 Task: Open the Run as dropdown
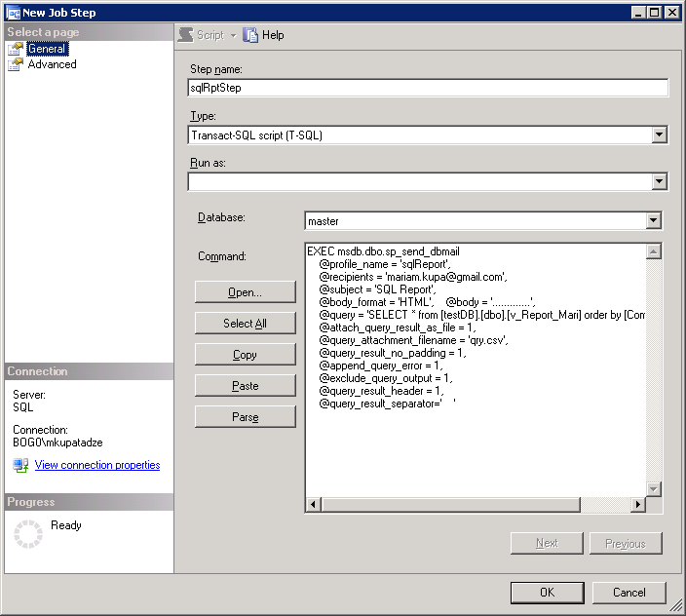[x=659, y=181]
